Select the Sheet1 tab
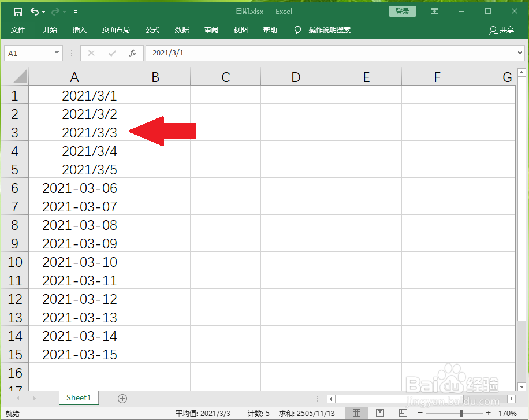The image size is (529, 420). (x=79, y=397)
